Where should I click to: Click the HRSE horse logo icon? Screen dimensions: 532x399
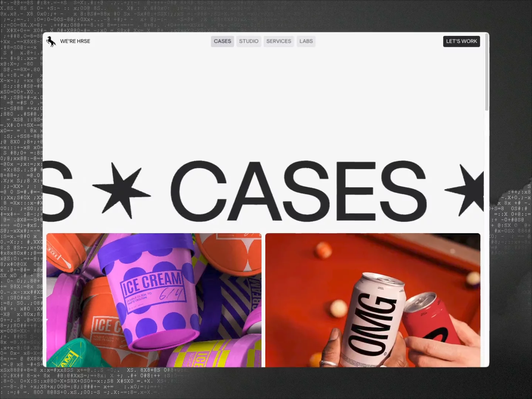[x=51, y=41]
